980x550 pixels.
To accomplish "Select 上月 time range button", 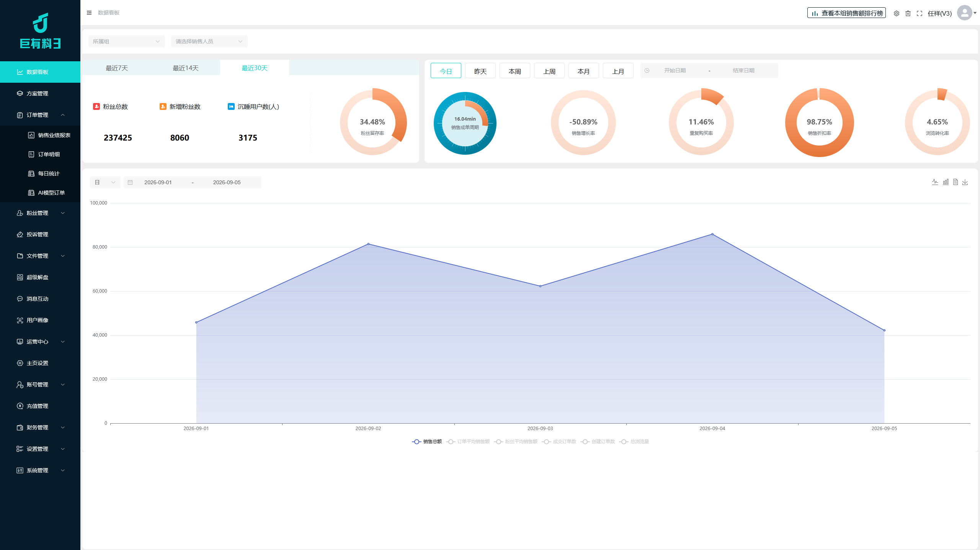I will click(x=618, y=71).
